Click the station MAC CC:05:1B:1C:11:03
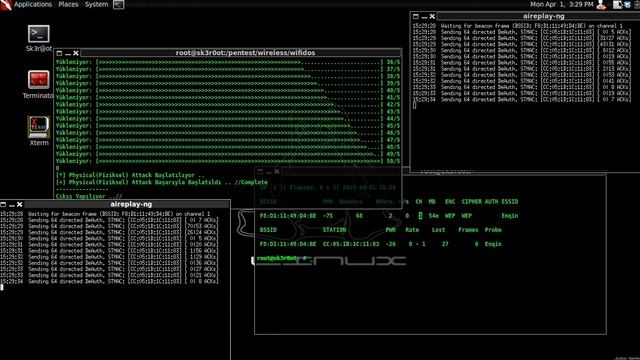 pos(351,244)
